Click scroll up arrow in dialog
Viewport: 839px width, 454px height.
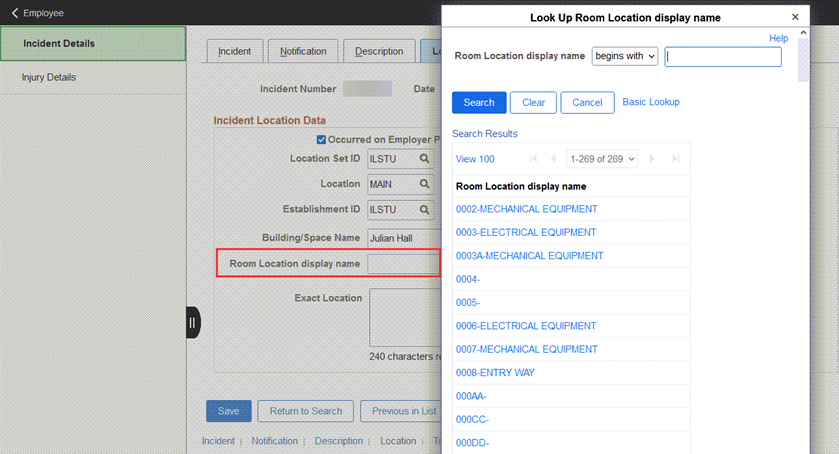(803, 33)
